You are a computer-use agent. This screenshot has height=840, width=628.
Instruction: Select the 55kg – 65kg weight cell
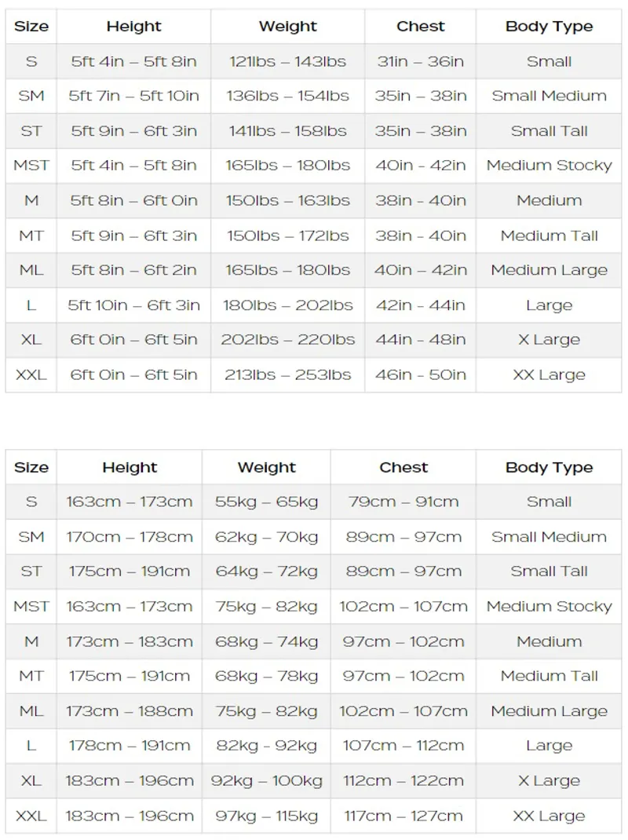pyautogui.click(x=266, y=502)
